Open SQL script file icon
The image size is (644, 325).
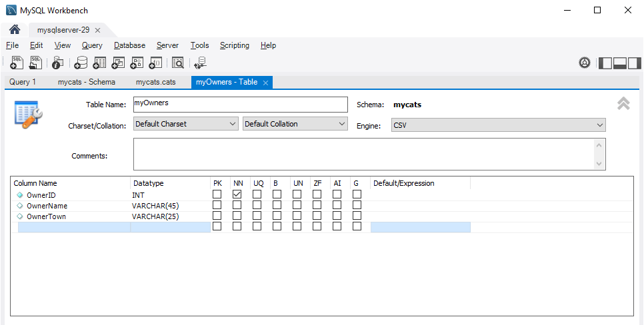click(x=36, y=63)
